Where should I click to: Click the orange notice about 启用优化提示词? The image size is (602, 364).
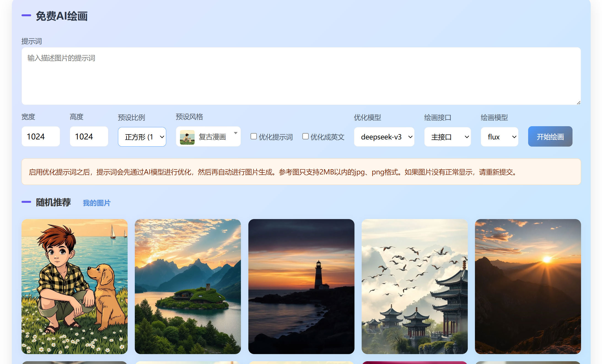coord(301,172)
